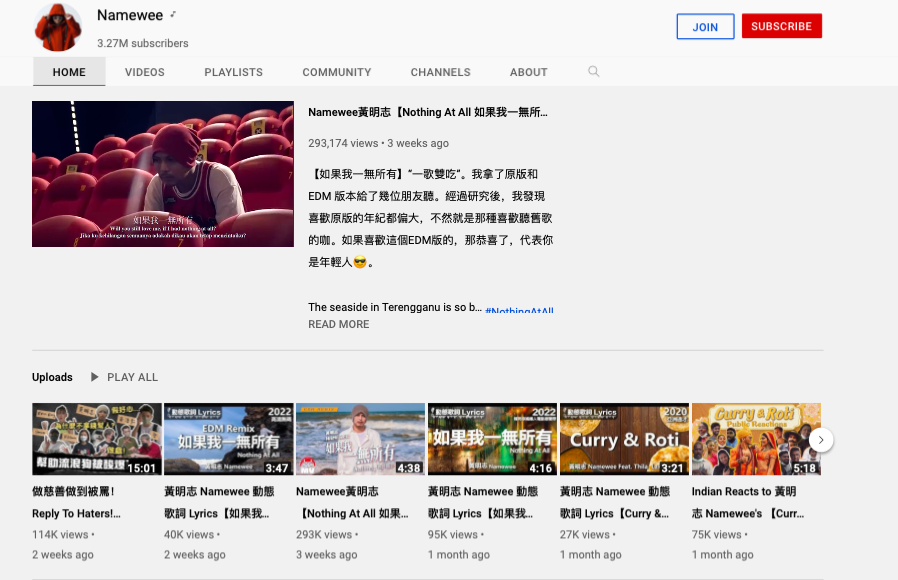Expand description with READ MORE
898x580 pixels.
tap(338, 324)
